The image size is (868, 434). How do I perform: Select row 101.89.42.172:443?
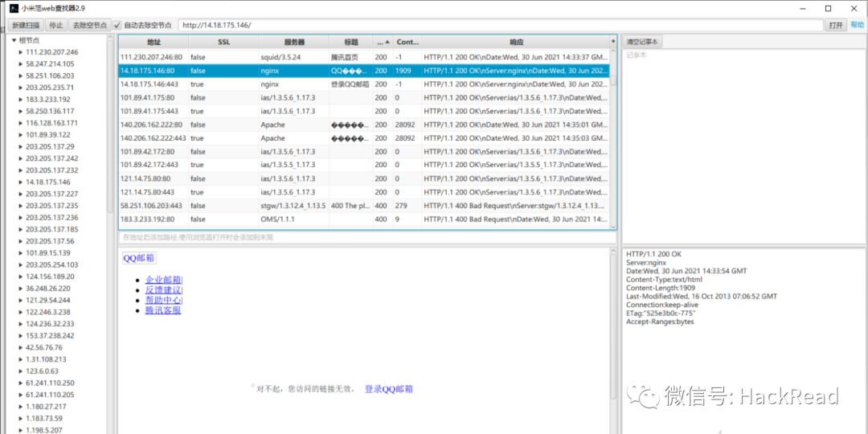[x=364, y=166]
